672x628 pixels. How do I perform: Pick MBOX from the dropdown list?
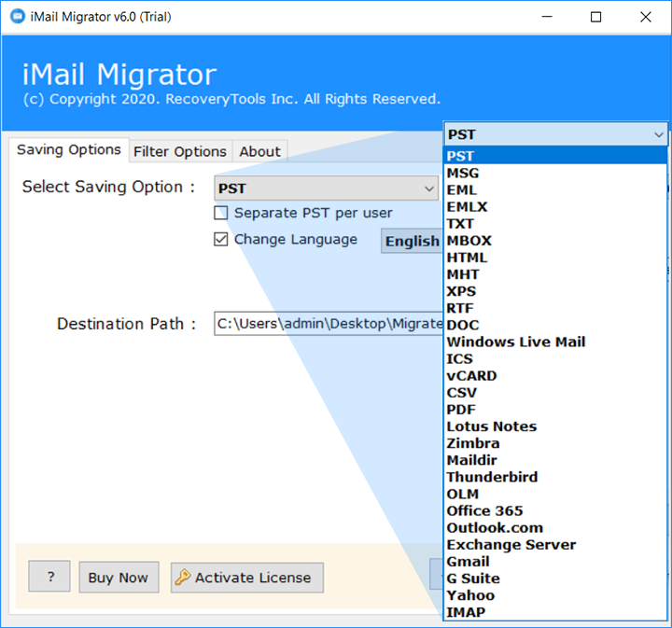555,241
